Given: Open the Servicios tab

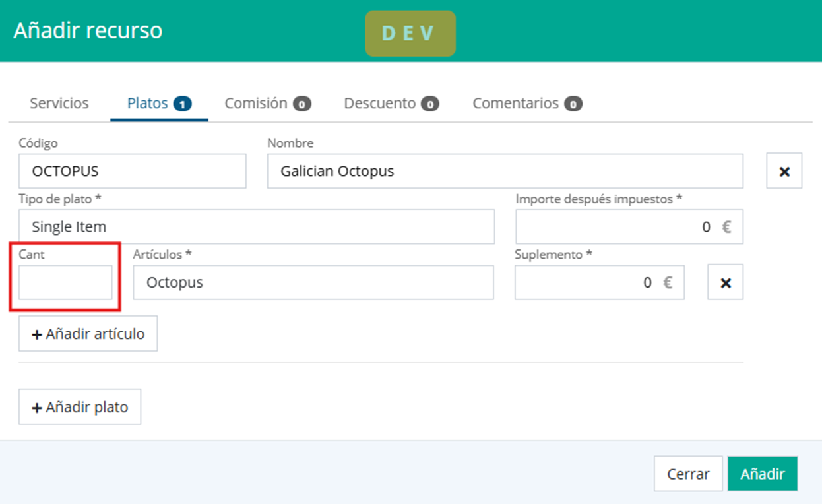Looking at the screenshot, I should (59, 104).
